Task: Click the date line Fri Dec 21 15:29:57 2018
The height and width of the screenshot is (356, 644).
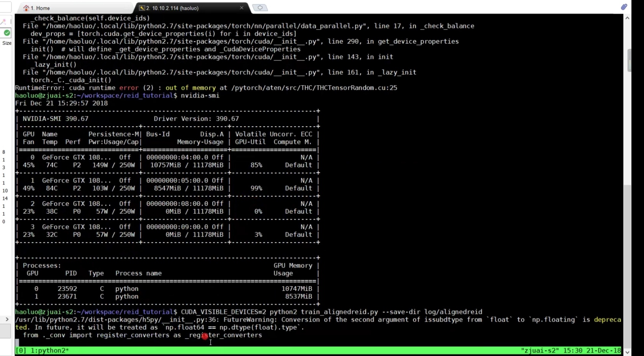Action: tap(61, 103)
